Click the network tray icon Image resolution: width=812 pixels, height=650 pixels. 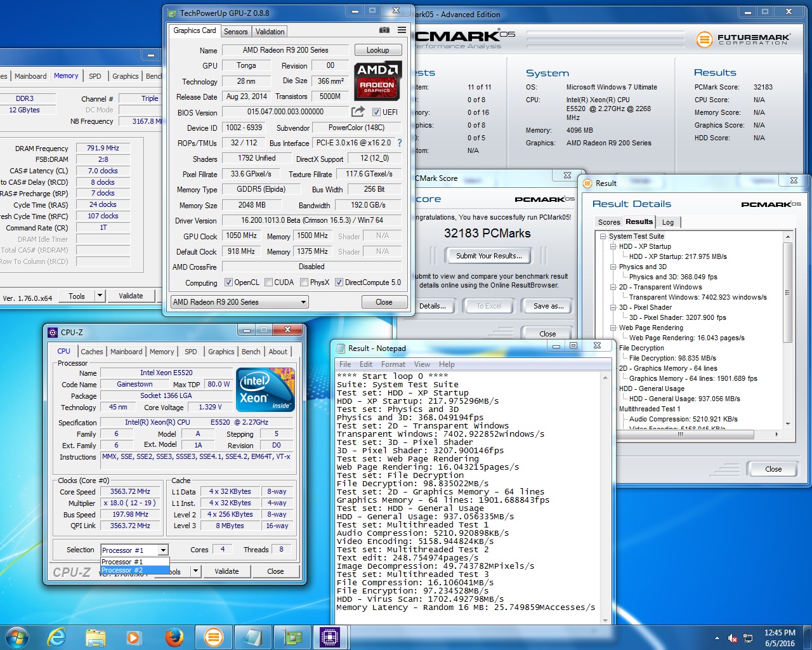point(748,638)
